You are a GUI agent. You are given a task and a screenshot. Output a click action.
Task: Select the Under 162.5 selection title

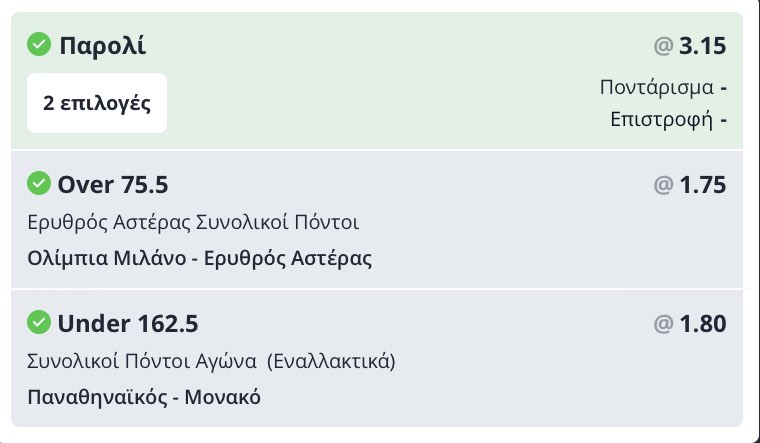[x=128, y=324]
